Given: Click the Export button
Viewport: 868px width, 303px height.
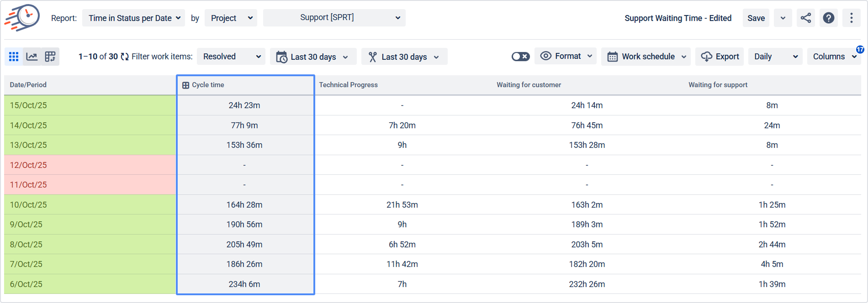Looking at the screenshot, I should coord(720,57).
